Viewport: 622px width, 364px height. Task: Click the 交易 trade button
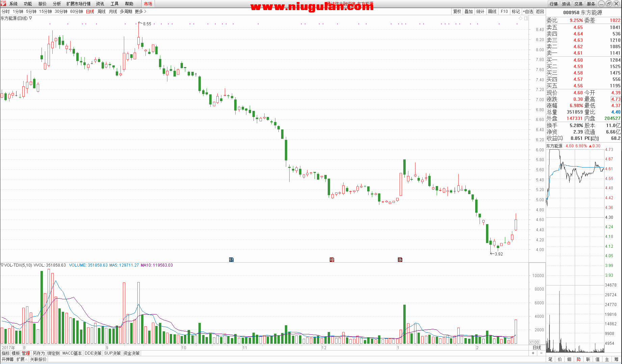coord(579,4)
